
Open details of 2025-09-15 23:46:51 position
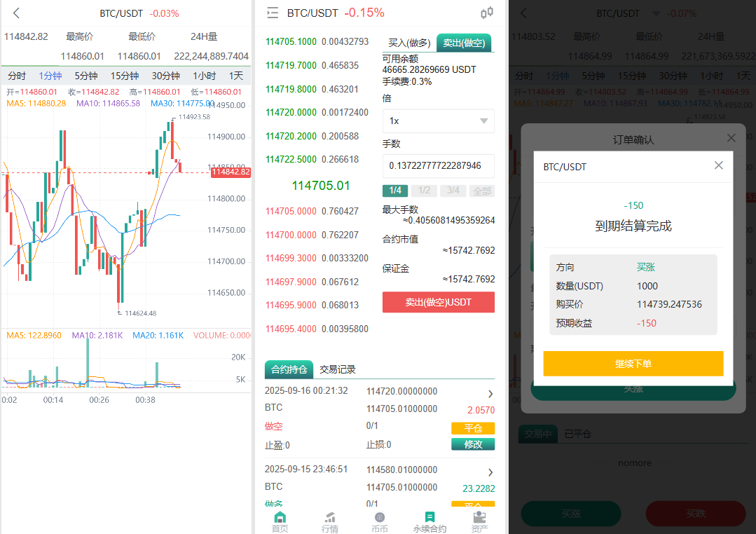coord(490,472)
